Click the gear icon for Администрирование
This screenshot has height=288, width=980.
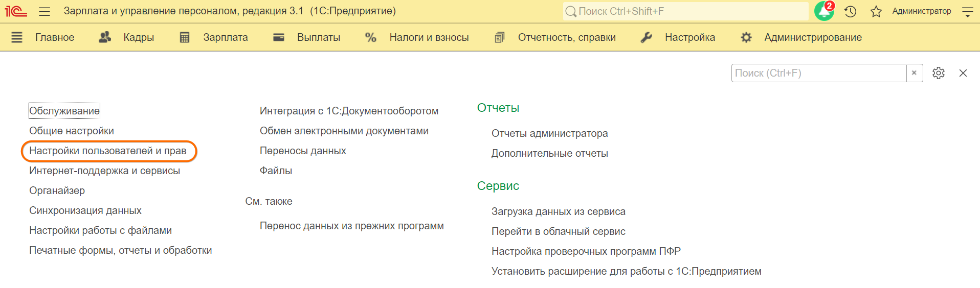point(746,37)
